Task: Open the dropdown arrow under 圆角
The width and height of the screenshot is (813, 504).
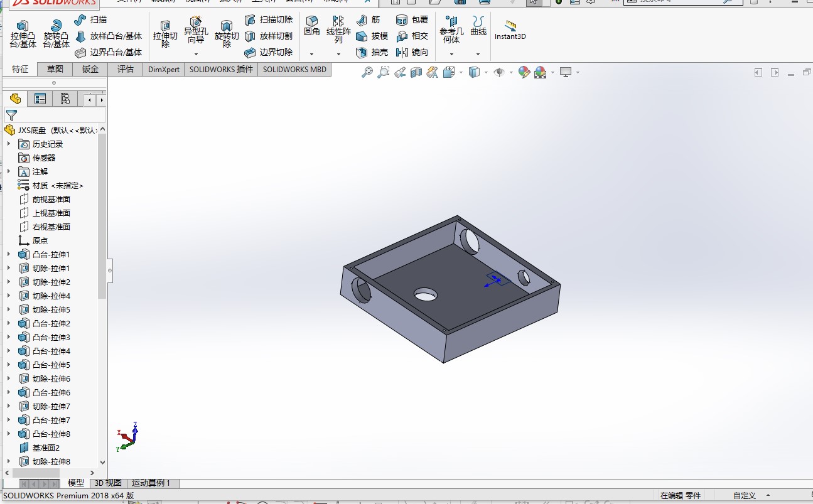Action: 312,55
